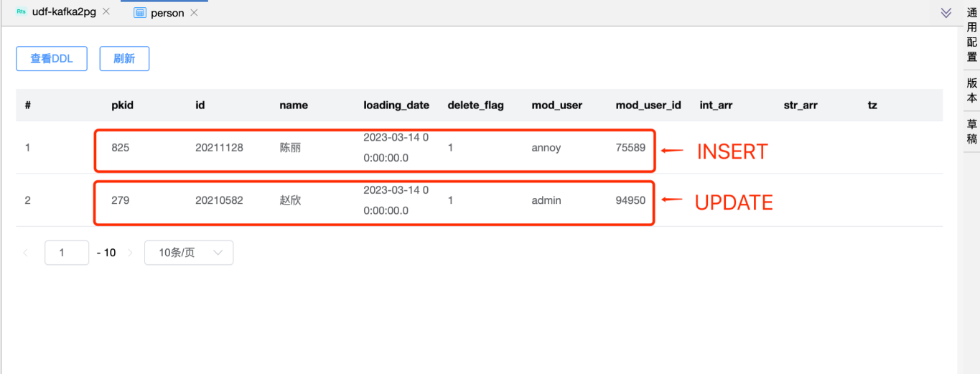Open the 草稿 side panel
Image resolution: width=980 pixels, height=374 pixels.
pos(971,131)
